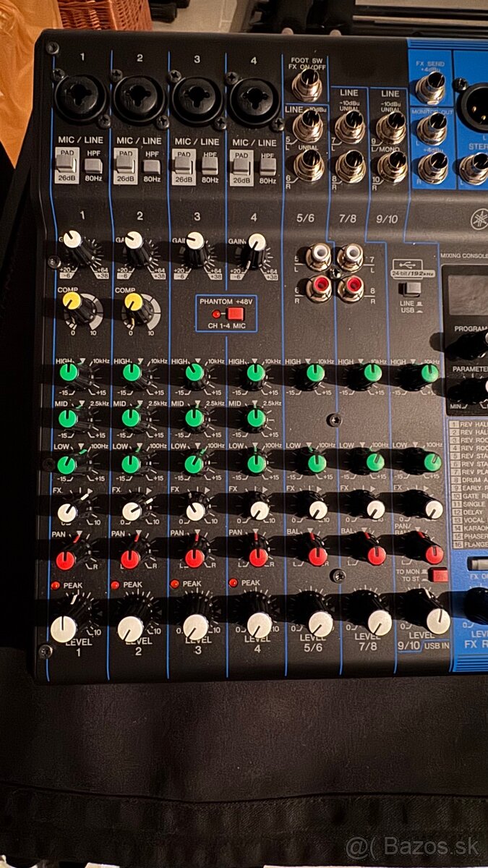
Task: Select the LINE 10 R input jack
Action: [x=393, y=166]
